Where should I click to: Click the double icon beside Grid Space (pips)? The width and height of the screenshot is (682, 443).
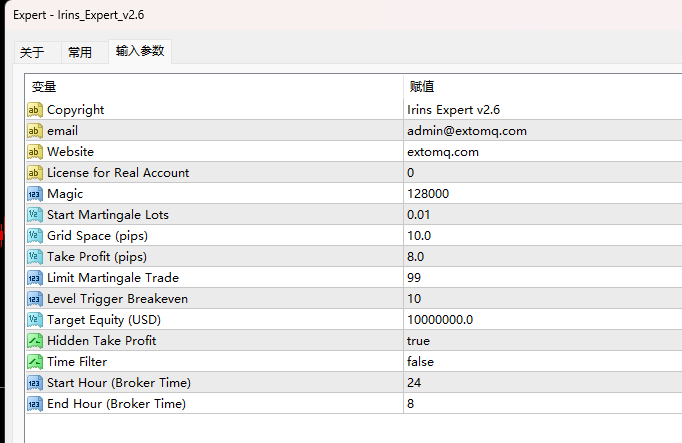[x=35, y=236]
